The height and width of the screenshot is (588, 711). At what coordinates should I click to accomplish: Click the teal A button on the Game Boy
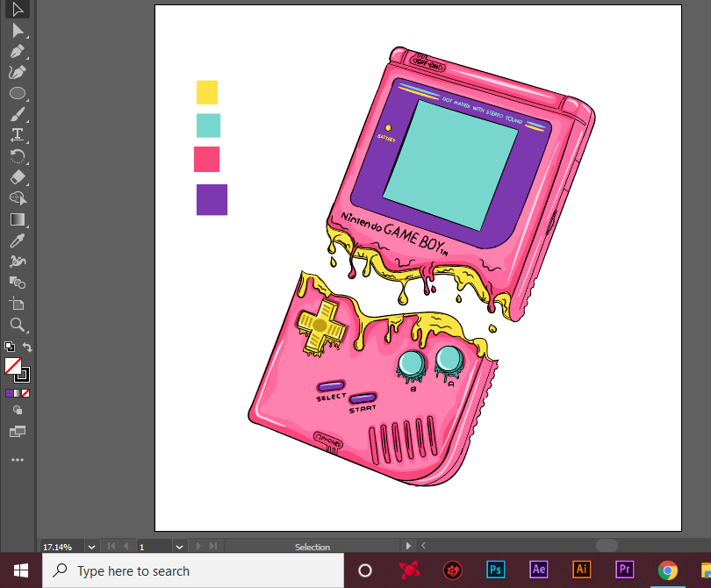[449, 360]
